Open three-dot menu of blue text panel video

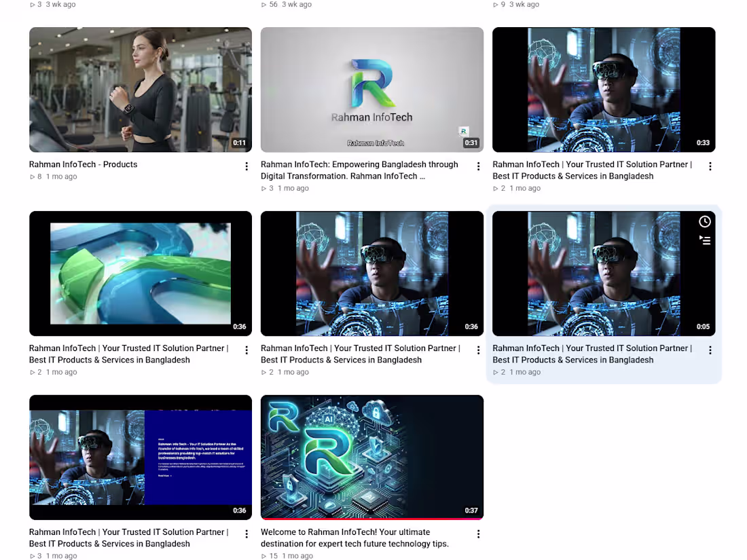tap(247, 534)
